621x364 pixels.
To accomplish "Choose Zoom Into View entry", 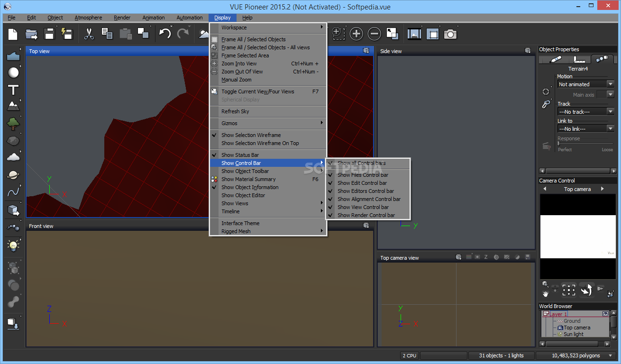I will point(267,64).
